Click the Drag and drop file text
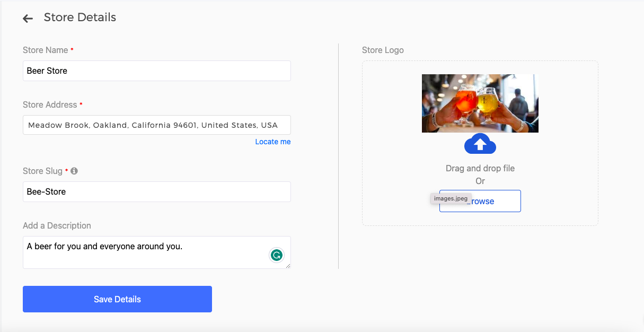Image resolution: width=644 pixels, height=332 pixels. (480, 168)
